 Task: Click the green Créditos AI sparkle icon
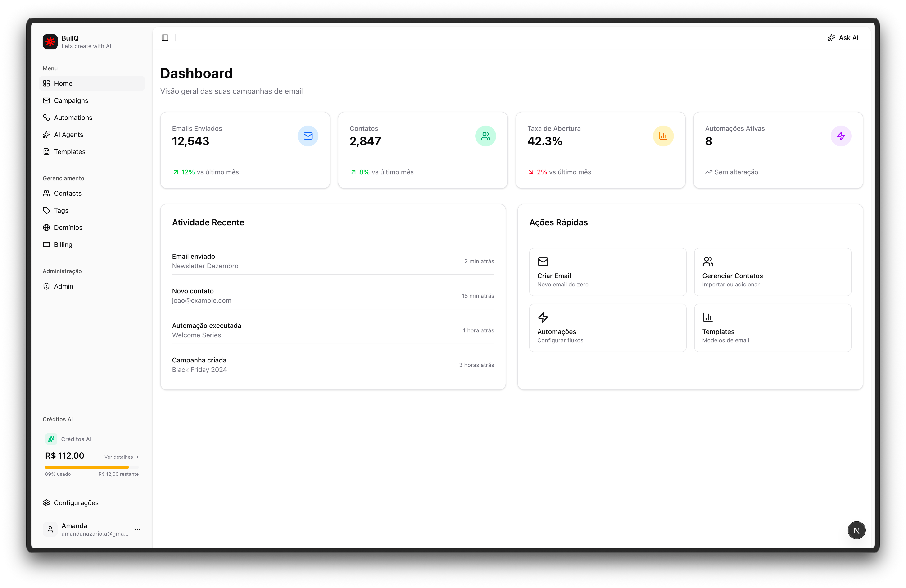click(x=51, y=439)
